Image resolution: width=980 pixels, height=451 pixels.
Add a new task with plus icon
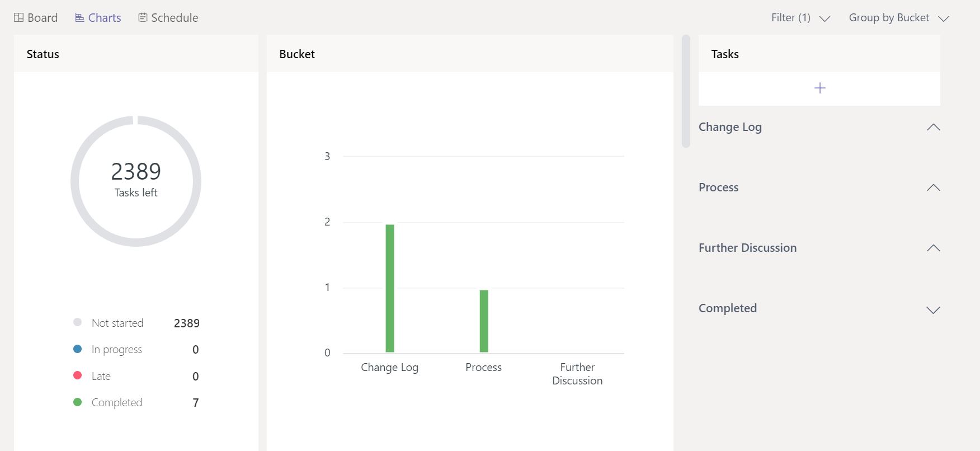(819, 88)
